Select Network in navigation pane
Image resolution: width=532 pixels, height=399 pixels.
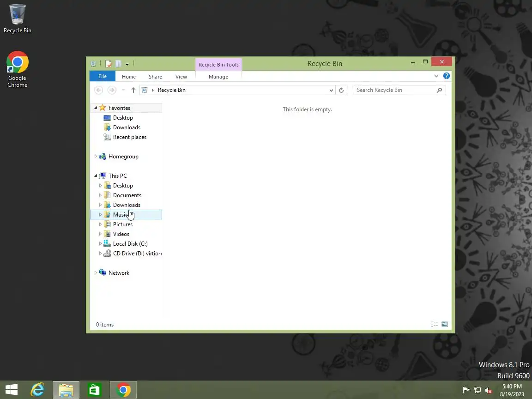pyautogui.click(x=119, y=273)
